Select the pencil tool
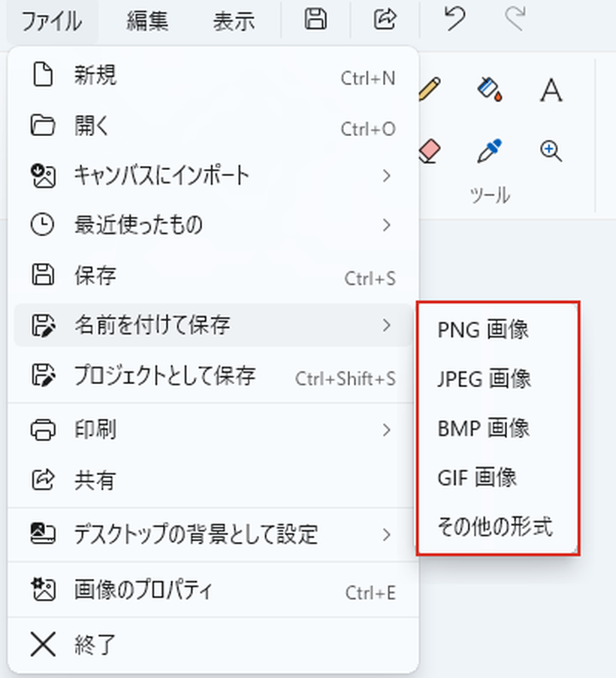 [x=430, y=89]
